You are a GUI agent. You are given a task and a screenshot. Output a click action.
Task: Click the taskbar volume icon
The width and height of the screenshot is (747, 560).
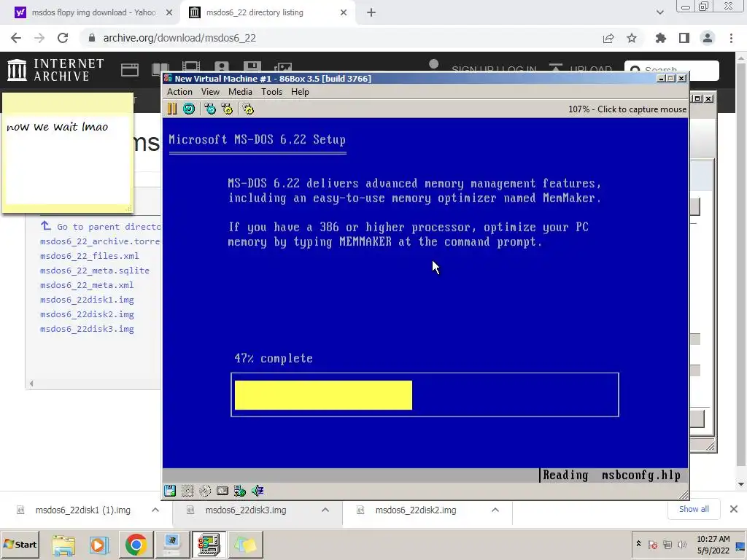click(x=682, y=544)
